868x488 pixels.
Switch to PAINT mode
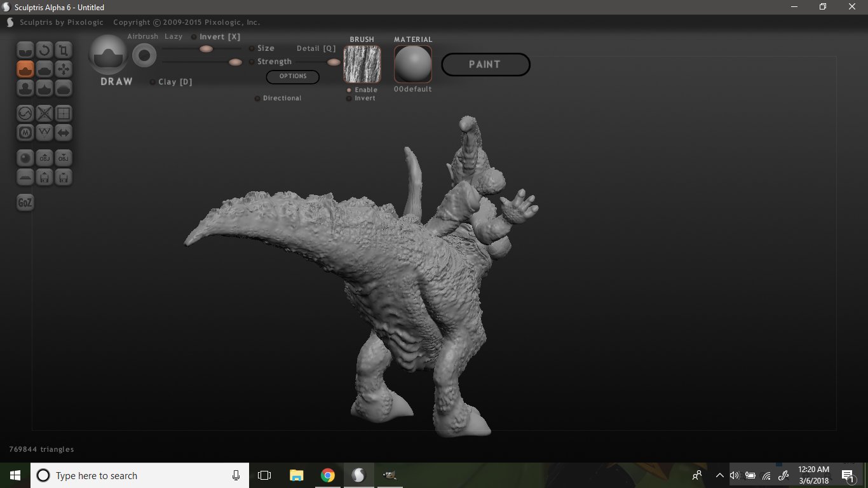point(485,64)
